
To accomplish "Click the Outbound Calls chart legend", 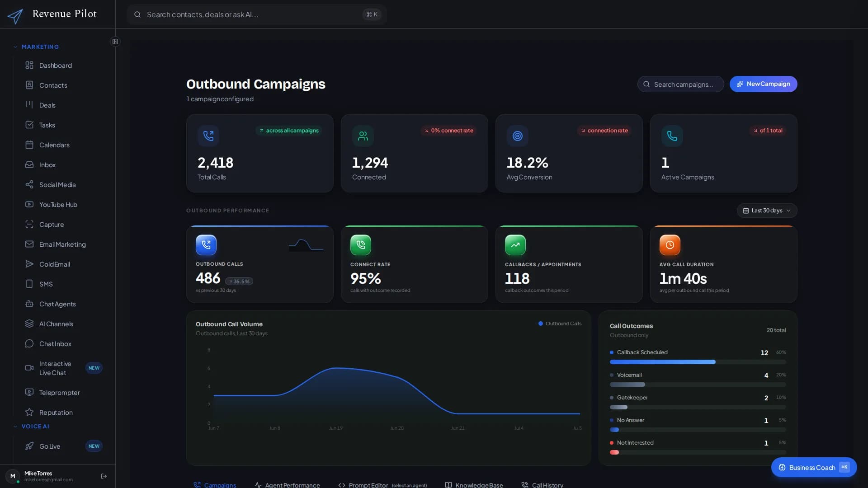I will click(560, 324).
